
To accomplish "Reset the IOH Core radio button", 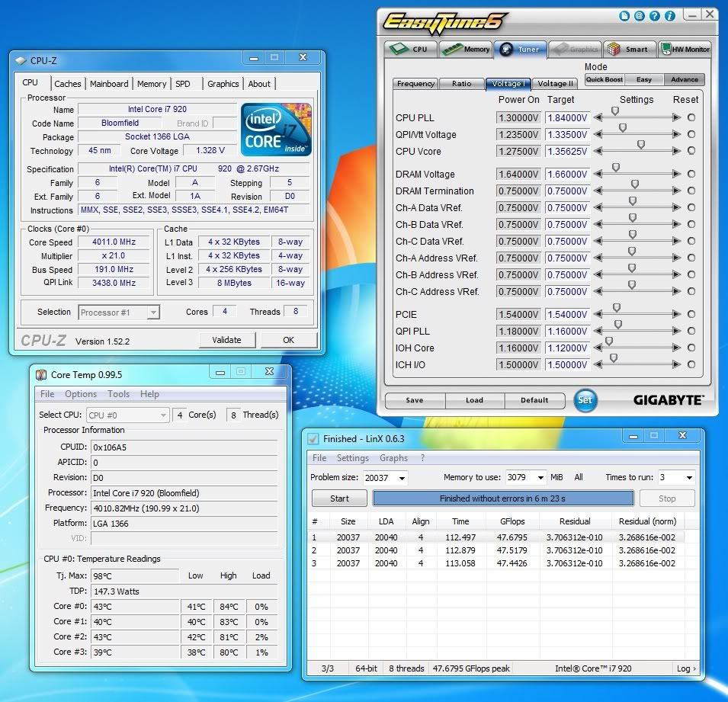I will [691, 348].
